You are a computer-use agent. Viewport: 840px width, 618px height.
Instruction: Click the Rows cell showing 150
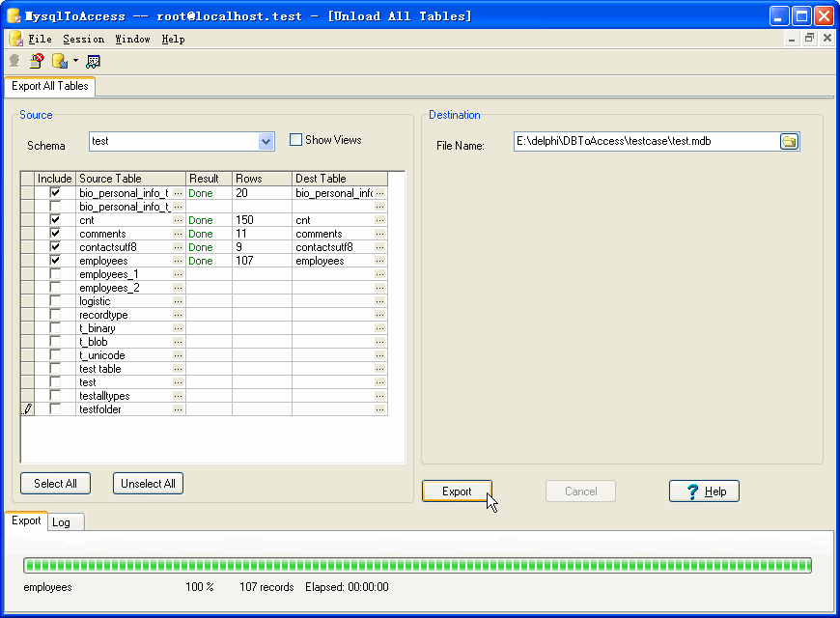point(262,220)
